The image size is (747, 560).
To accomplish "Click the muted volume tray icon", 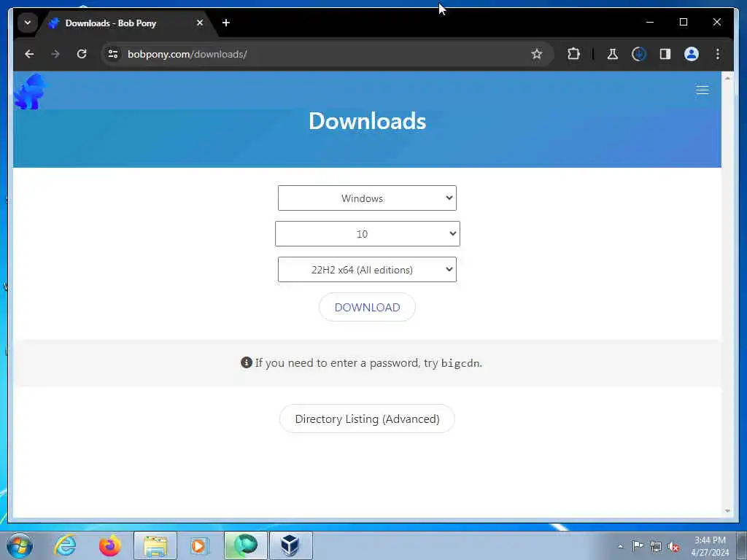I will pyautogui.click(x=673, y=546).
